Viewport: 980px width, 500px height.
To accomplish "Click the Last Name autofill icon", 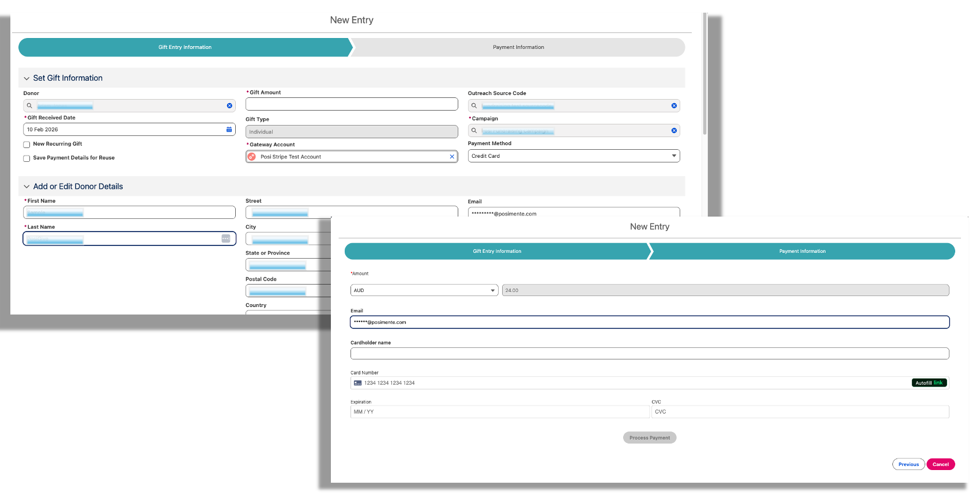I will 225,238.
